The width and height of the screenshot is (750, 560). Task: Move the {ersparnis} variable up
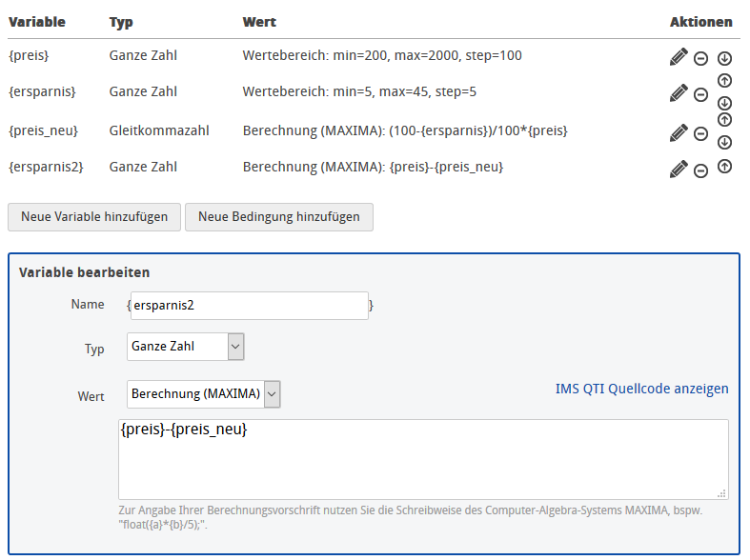(723, 81)
